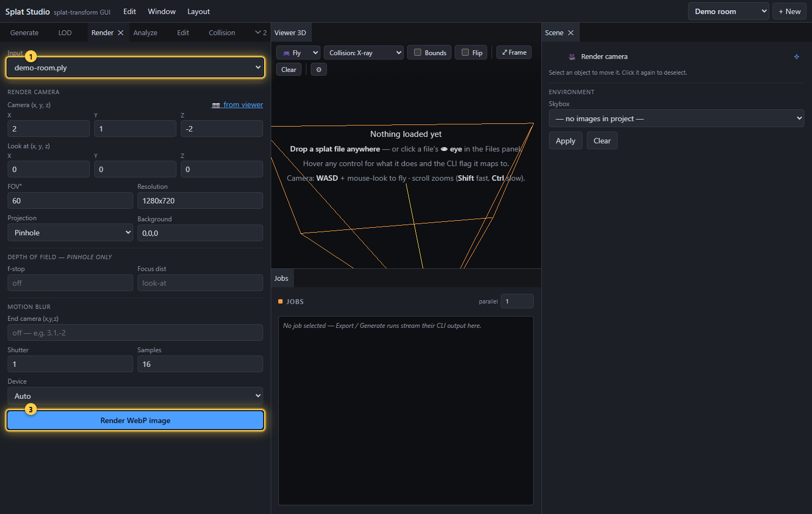Screen dimensions: 812x514
Task: Click the Shutter field
Action: point(70,364)
